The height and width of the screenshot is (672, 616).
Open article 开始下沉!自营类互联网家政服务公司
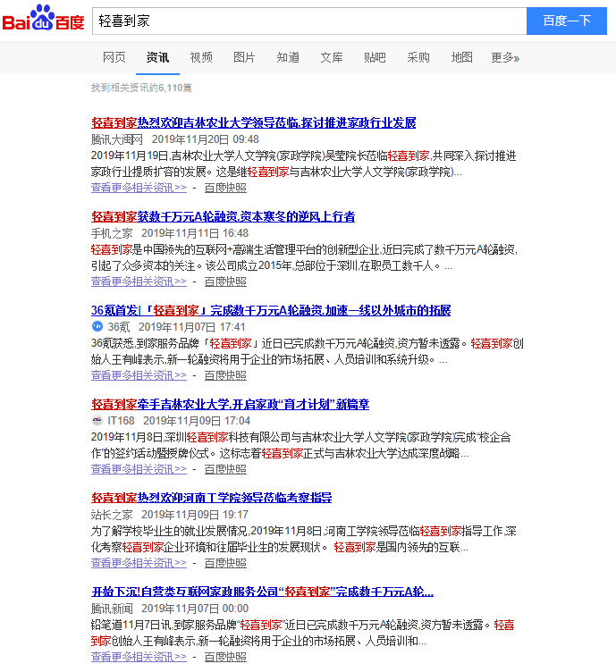(x=262, y=592)
